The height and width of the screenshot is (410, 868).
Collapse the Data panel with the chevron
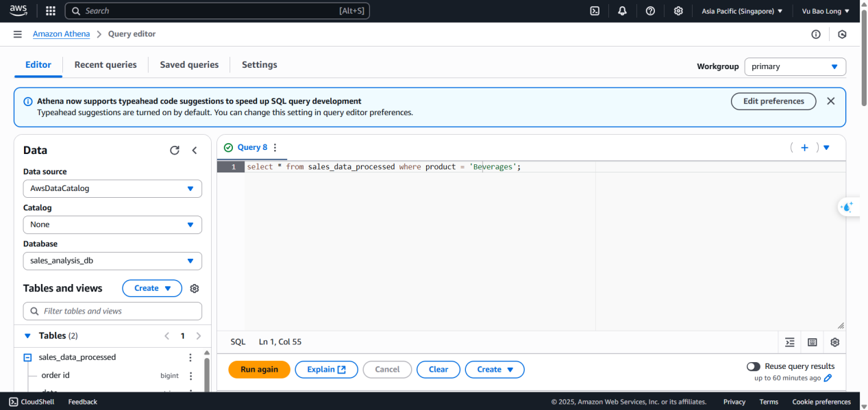pyautogui.click(x=195, y=151)
